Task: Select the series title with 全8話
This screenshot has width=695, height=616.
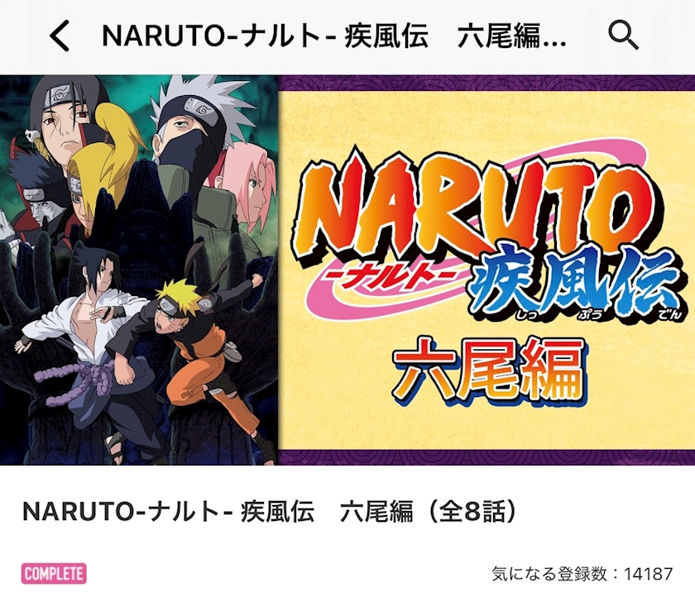Action: [x=270, y=512]
